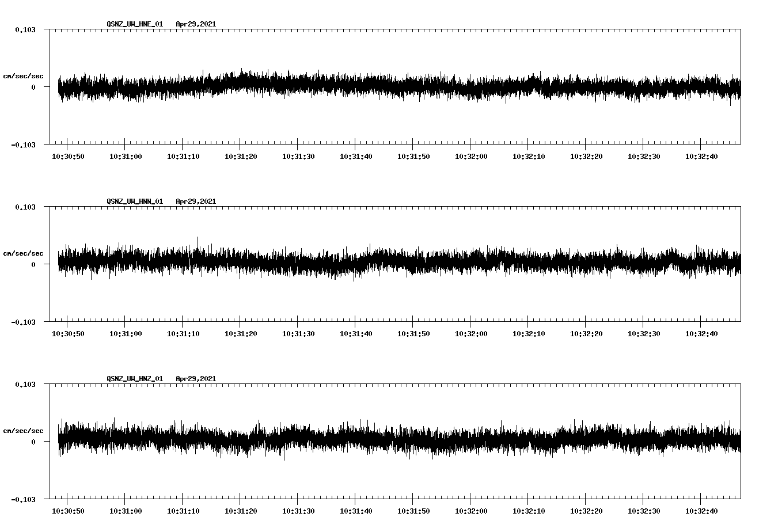The height and width of the screenshot is (532, 782).
Task: Click the cm/sec/sec axis label of top trace
Action: [24, 75]
